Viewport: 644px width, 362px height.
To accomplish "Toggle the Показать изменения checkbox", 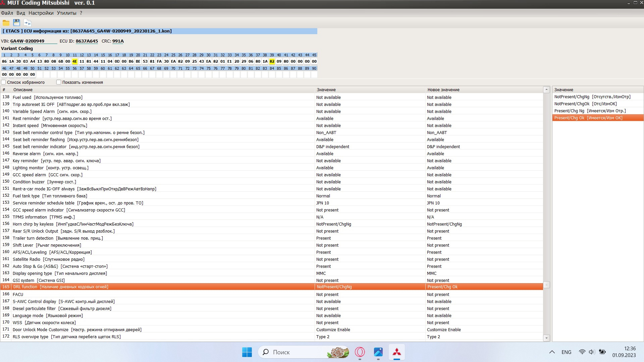I will (x=59, y=82).
